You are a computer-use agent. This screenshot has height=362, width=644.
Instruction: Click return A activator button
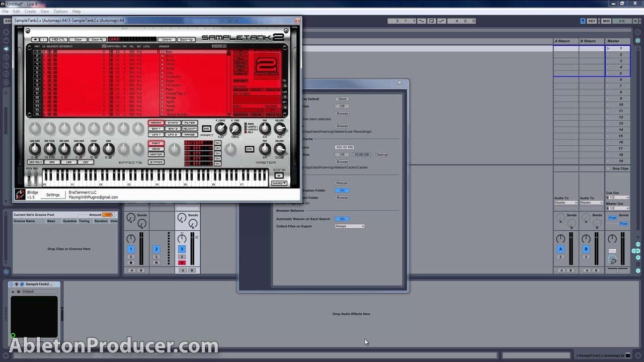pyautogui.click(x=560, y=249)
